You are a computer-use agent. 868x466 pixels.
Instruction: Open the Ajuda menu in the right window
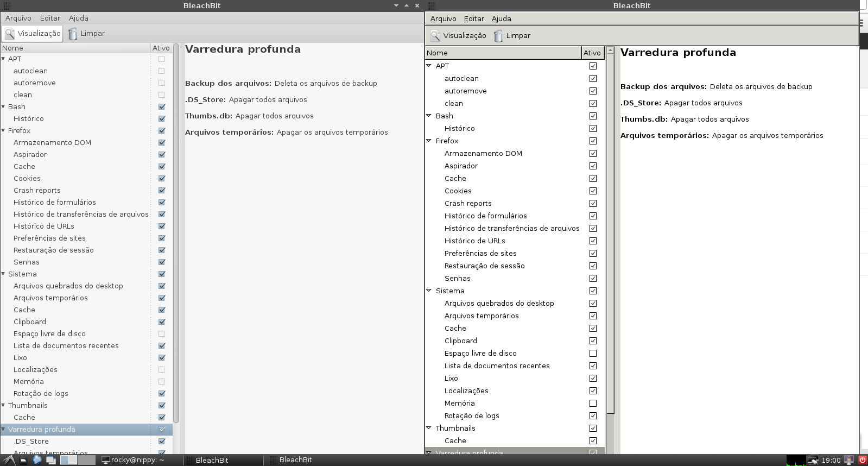click(501, 18)
